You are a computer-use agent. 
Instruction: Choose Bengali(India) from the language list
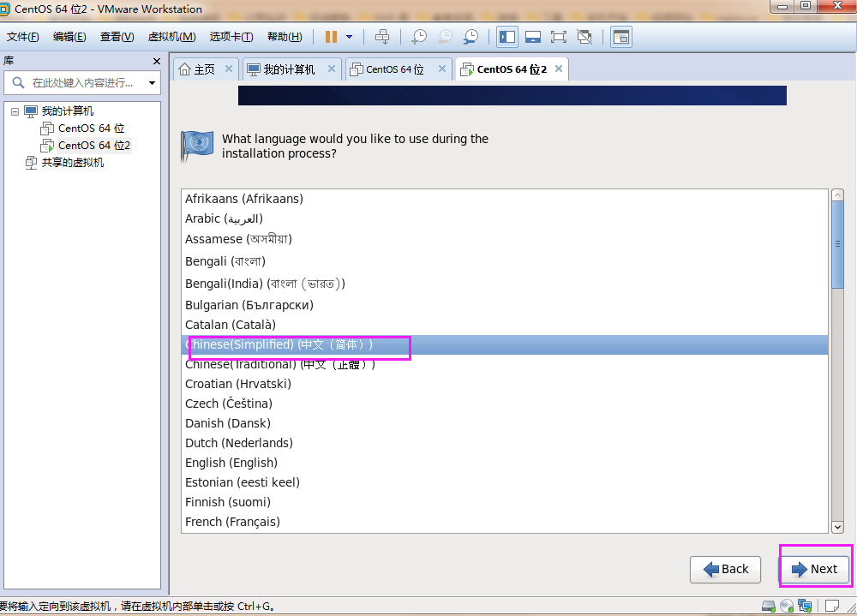click(x=505, y=284)
